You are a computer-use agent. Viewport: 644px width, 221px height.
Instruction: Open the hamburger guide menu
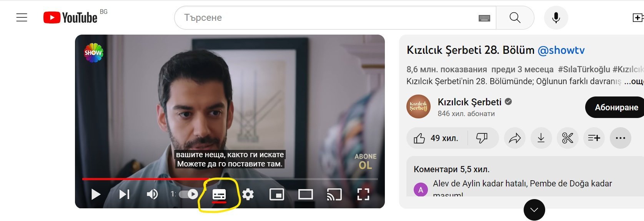tap(22, 18)
